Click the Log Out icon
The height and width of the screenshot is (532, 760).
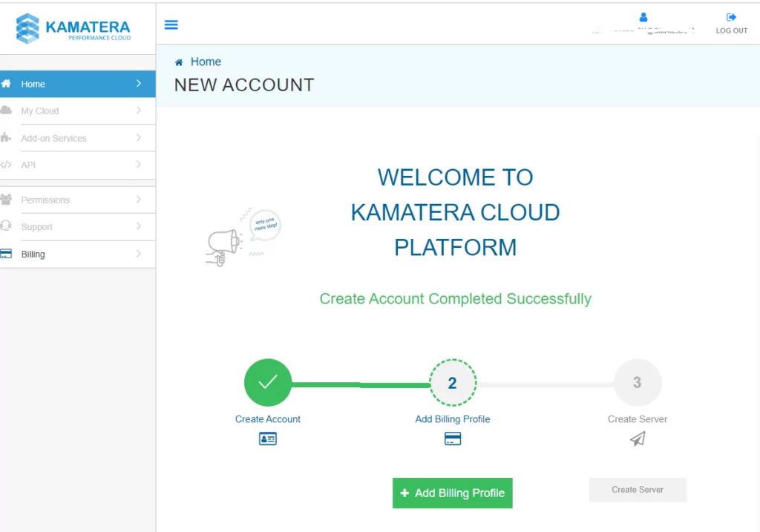coord(731,17)
